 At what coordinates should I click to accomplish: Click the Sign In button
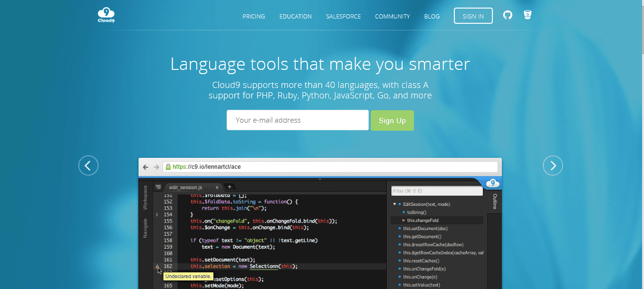[x=473, y=16]
